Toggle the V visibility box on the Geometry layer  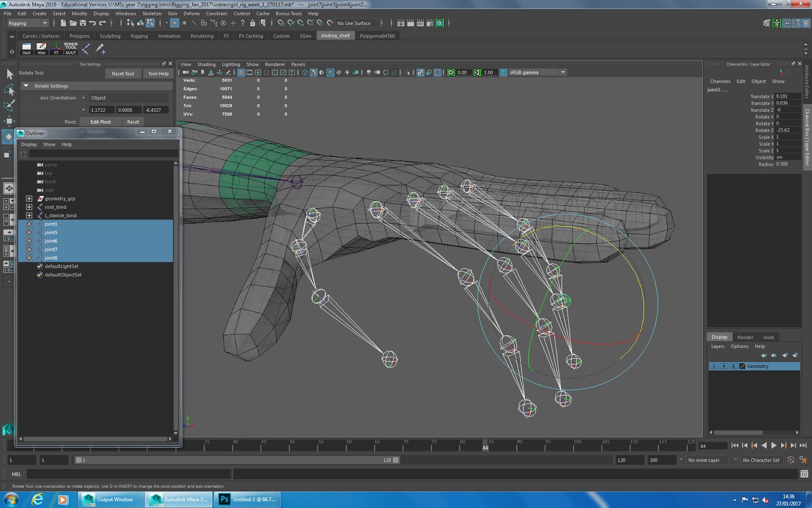point(714,366)
